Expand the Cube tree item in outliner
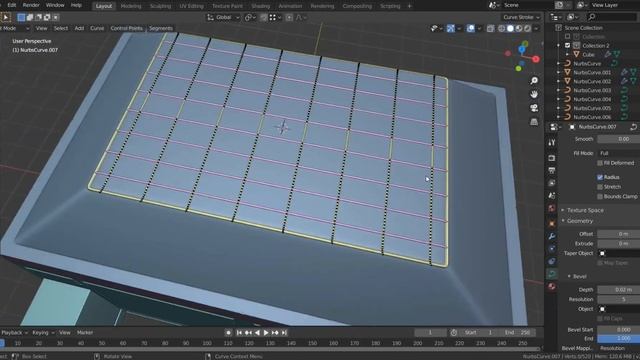The image size is (640, 360). [567, 54]
